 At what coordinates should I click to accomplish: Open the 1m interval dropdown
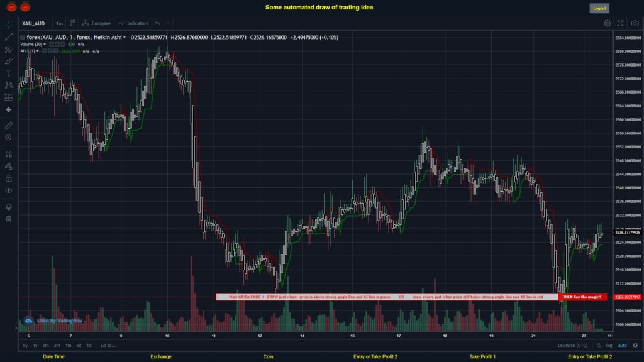pyautogui.click(x=60, y=23)
